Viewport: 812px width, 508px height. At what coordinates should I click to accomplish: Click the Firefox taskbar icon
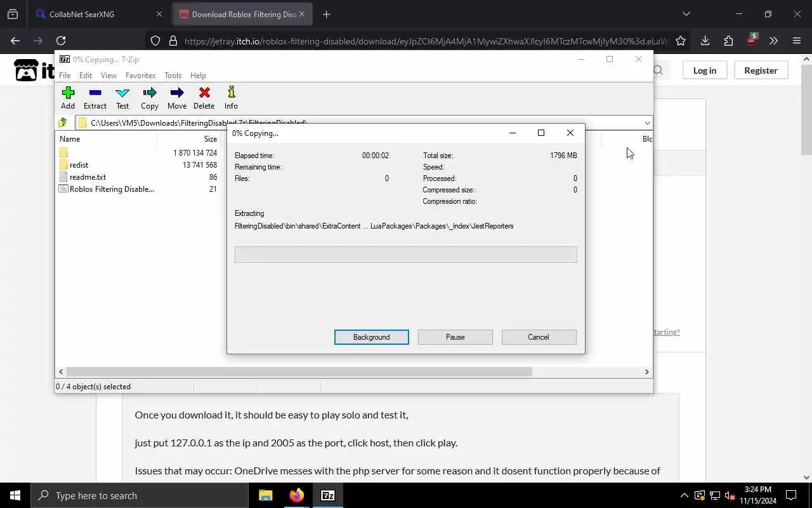tap(296, 495)
